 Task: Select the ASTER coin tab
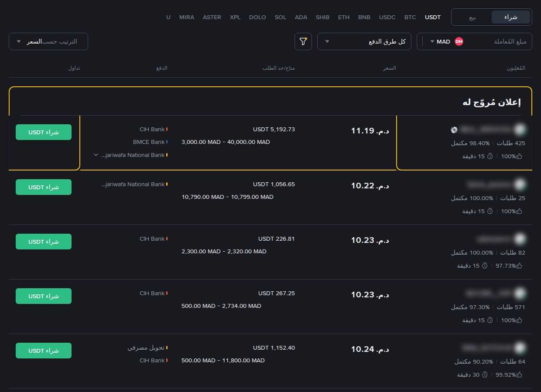pyautogui.click(x=212, y=17)
